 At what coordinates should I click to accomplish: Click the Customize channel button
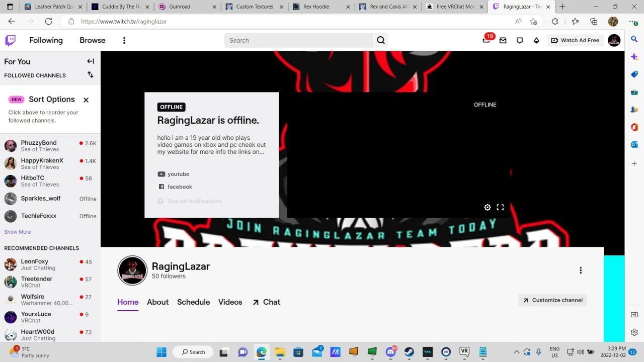click(552, 300)
